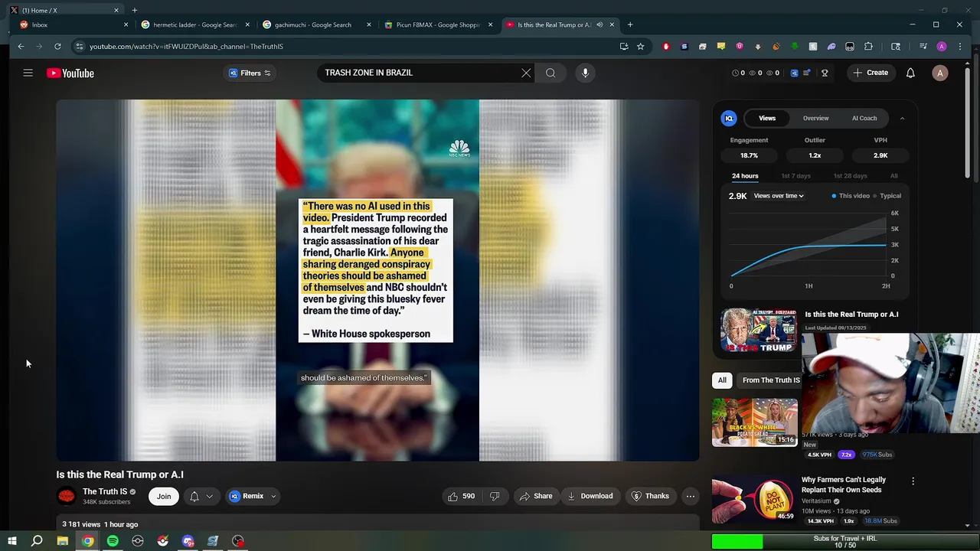The image size is (980, 551).
Task: Start voice search with microphone
Action: coord(585,73)
